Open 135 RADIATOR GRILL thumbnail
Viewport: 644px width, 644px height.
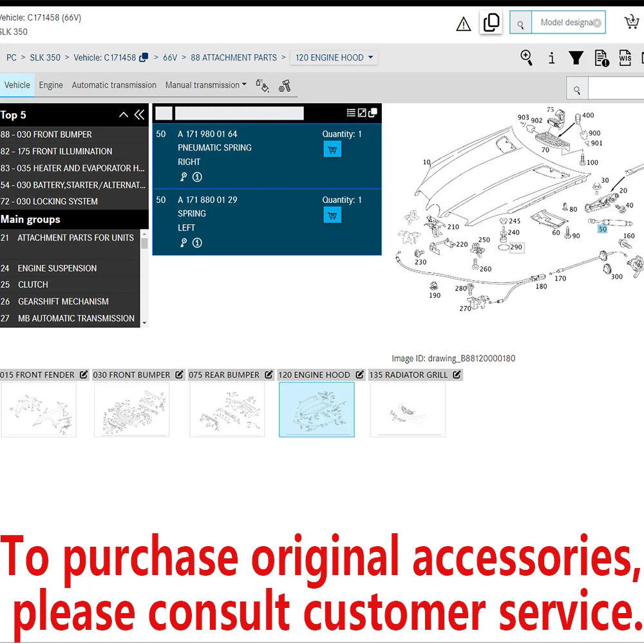408,410
